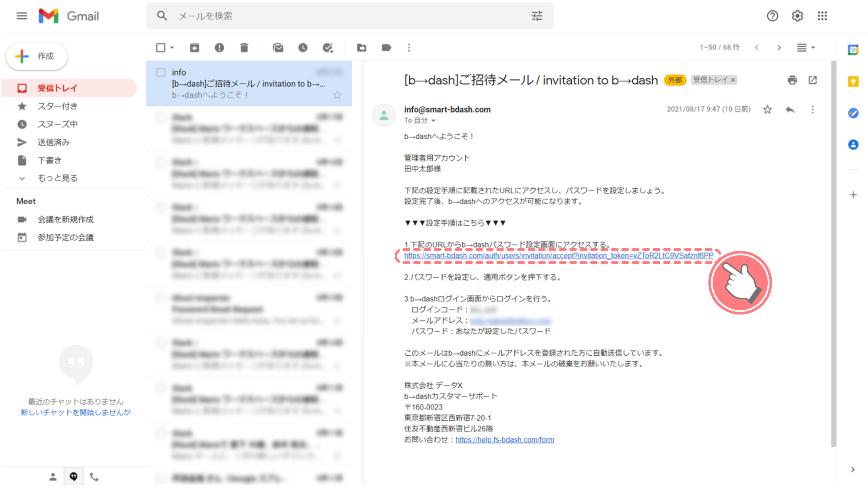
Task: Go to newer emails with left chevron
Action: tap(757, 48)
